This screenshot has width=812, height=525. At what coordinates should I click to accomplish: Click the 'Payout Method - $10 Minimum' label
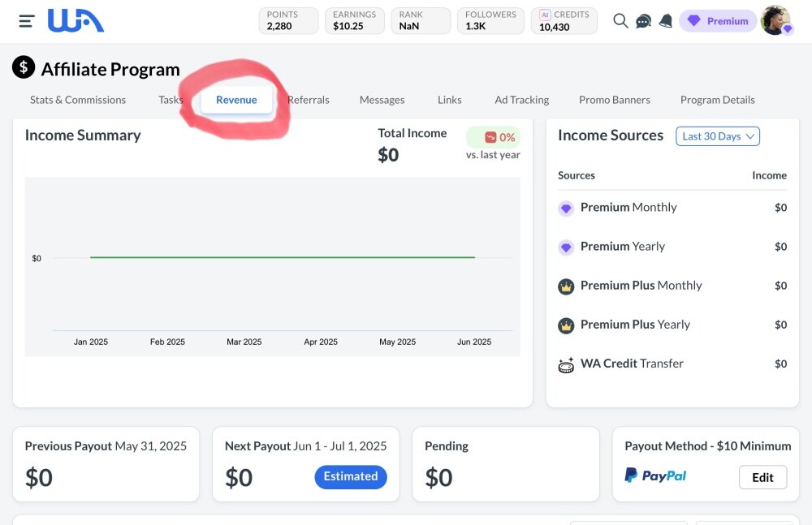coord(708,445)
